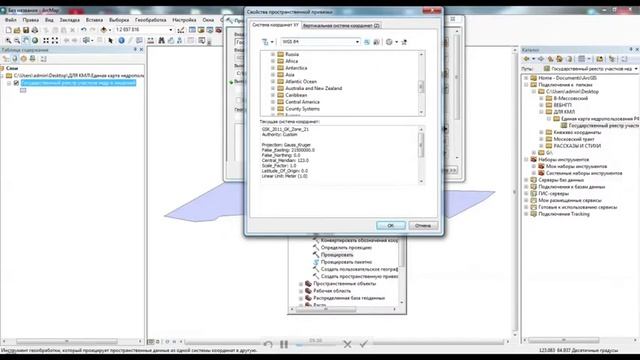Click the Fixed Zoom In icon
The width and height of the screenshot is (640, 360).
46,40
